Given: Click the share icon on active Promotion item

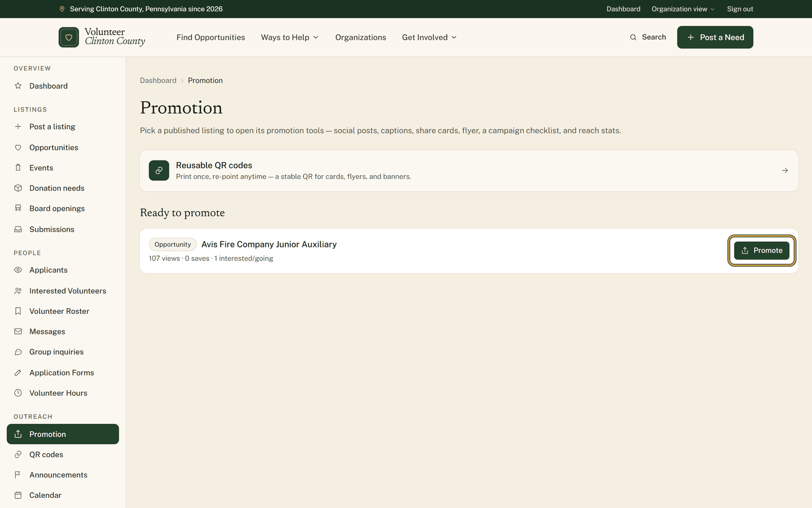Looking at the screenshot, I should click(18, 434).
